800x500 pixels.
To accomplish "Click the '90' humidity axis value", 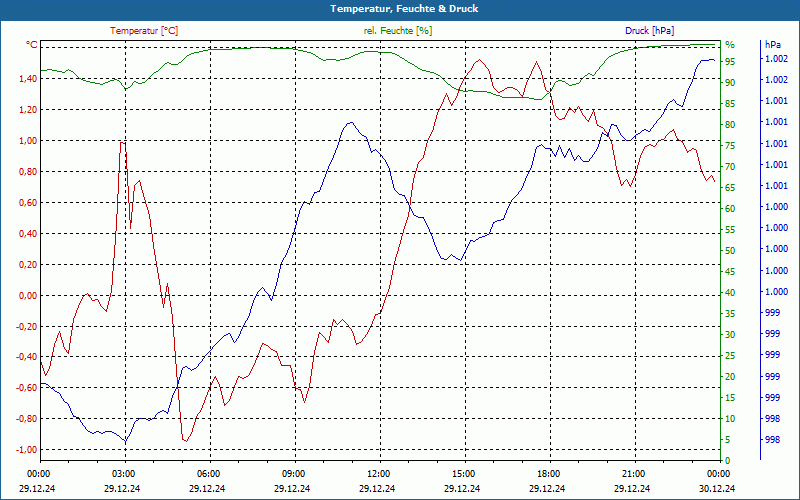I will click(730, 83).
